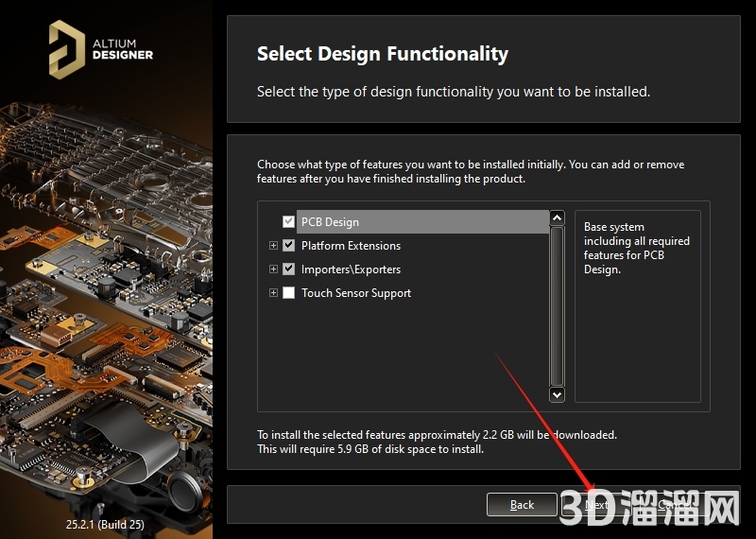The width and height of the screenshot is (756, 539).
Task: Select the Importers\Exporters label
Action: click(x=351, y=269)
